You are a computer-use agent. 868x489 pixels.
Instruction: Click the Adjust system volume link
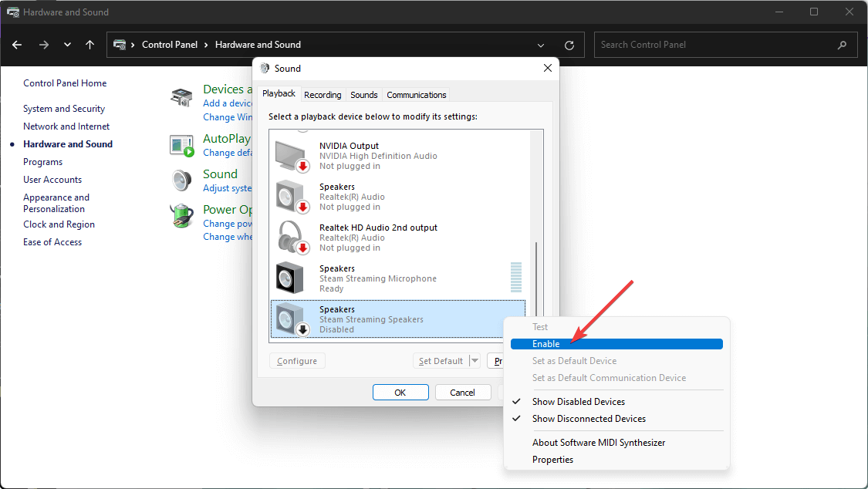click(228, 188)
